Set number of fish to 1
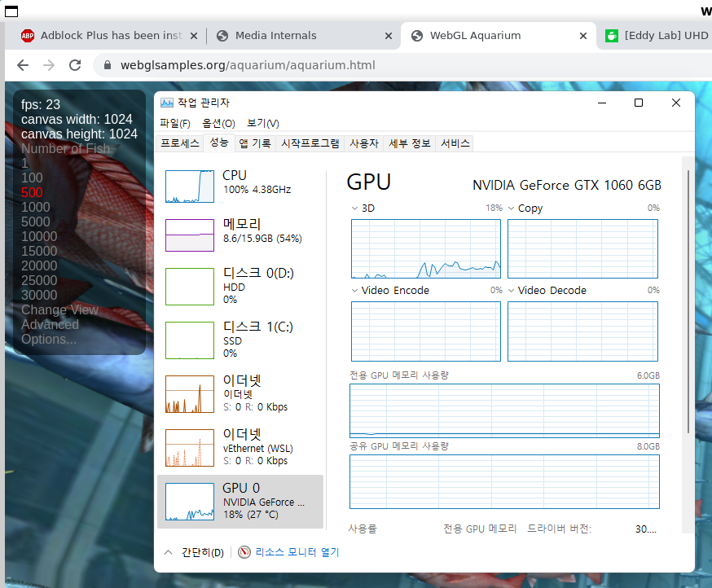This screenshot has width=712, height=588. (24, 163)
